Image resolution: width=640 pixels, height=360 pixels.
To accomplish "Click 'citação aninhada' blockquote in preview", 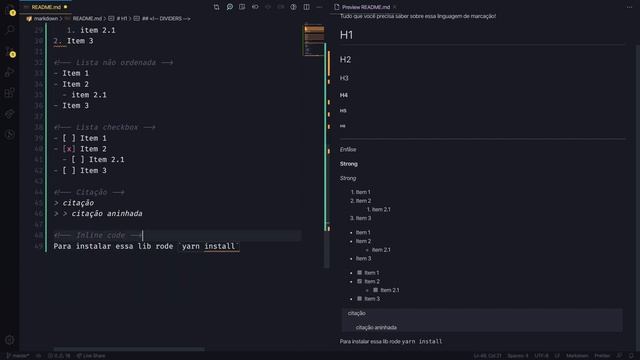I will 376,327.
